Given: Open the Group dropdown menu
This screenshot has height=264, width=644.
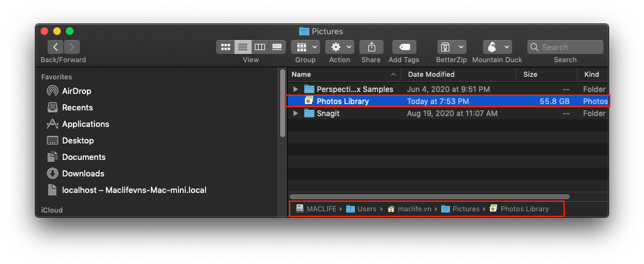Looking at the screenshot, I should 305,47.
